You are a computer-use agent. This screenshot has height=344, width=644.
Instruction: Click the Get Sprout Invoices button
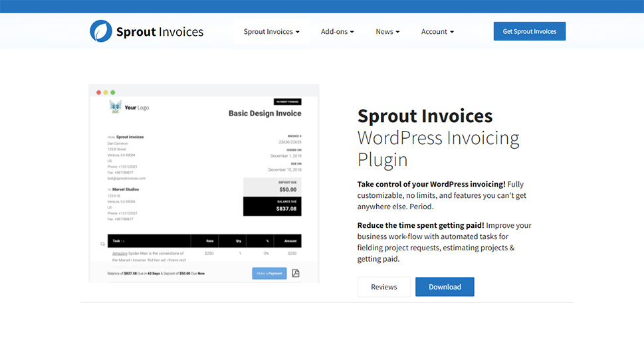pyautogui.click(x=530, y=31)
